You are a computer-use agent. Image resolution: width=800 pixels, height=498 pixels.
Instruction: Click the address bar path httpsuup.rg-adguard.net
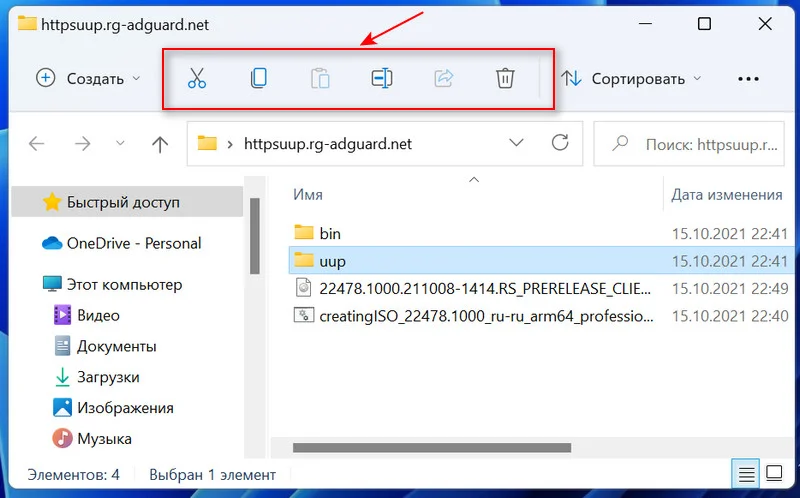328,144
